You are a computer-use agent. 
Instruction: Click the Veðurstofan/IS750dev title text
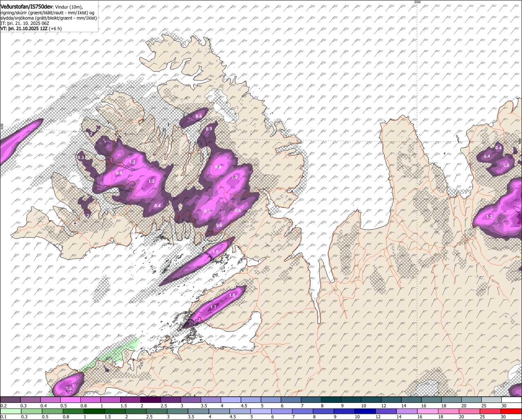27,7
